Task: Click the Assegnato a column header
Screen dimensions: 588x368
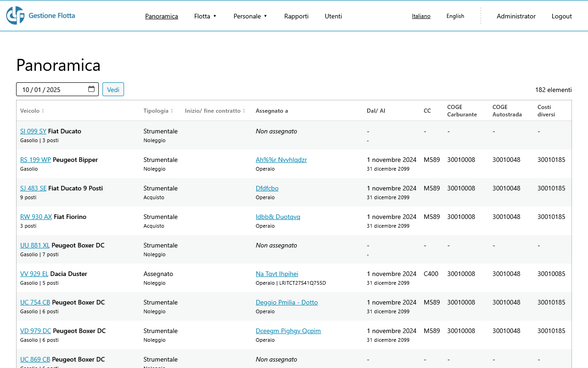Action: (x=272, y=111)
